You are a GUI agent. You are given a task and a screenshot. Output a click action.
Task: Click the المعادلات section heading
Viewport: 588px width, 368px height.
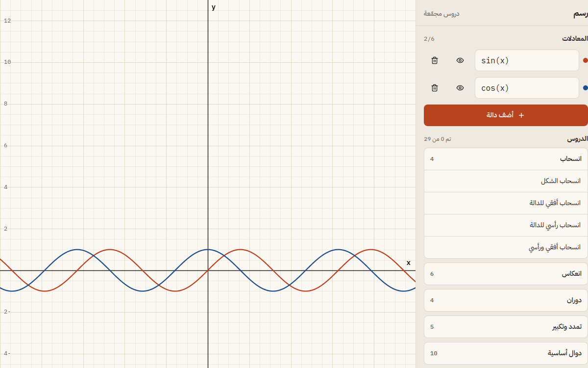click(575, 38)
